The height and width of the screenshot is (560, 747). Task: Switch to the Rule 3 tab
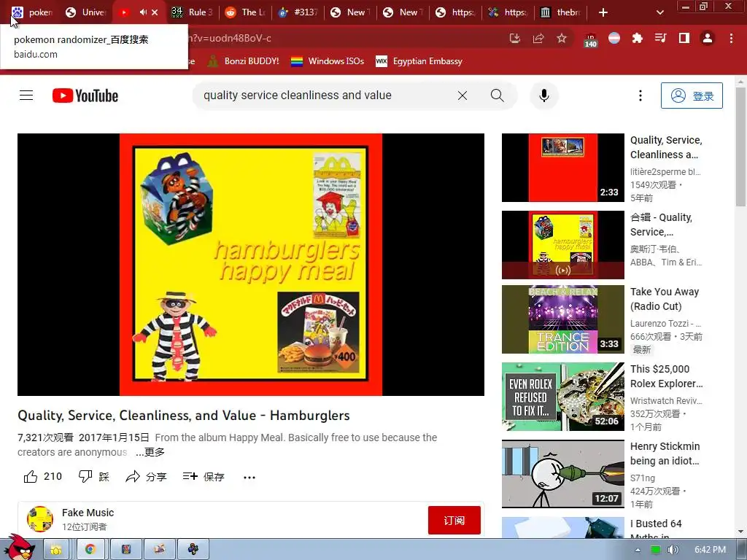click(192, 12)
